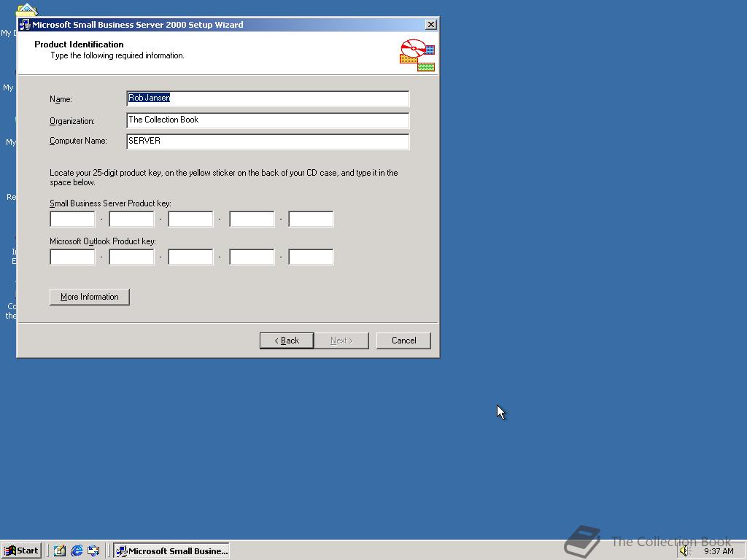Click the volume speaker tray icon

(685, 551)
